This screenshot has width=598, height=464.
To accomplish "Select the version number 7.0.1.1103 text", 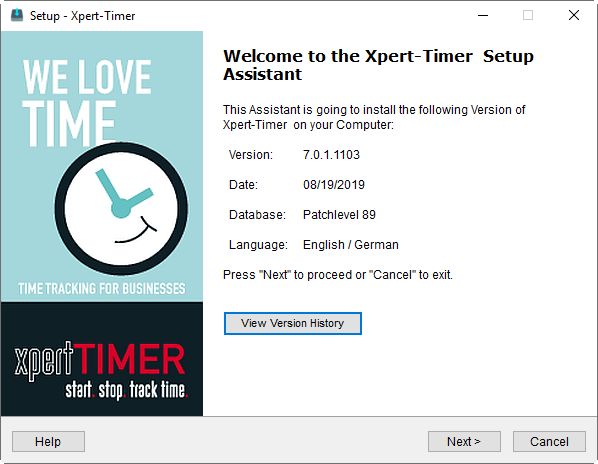I will pyautogui.click(x=331, y=155).
